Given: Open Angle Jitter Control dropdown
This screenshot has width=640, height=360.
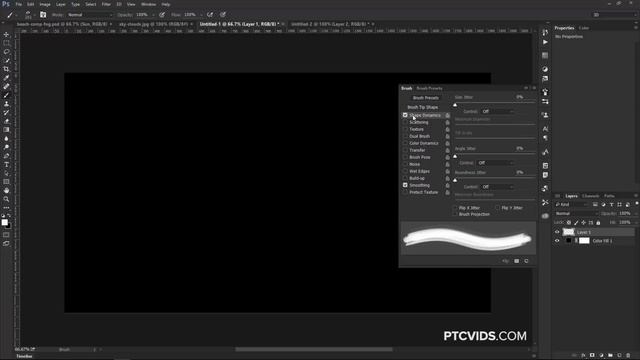Looking at the screenshot, I should tap(495, 163).
